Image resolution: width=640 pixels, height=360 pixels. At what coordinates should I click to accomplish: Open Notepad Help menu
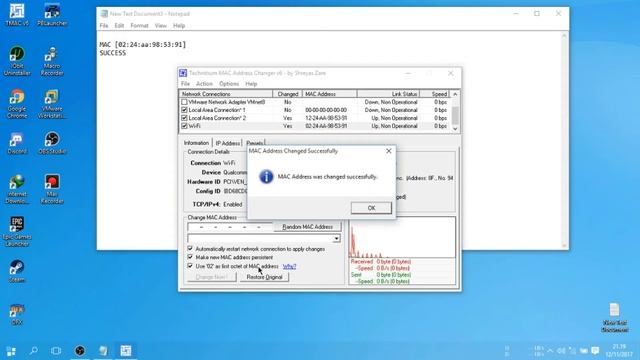[x=179, y=25]
